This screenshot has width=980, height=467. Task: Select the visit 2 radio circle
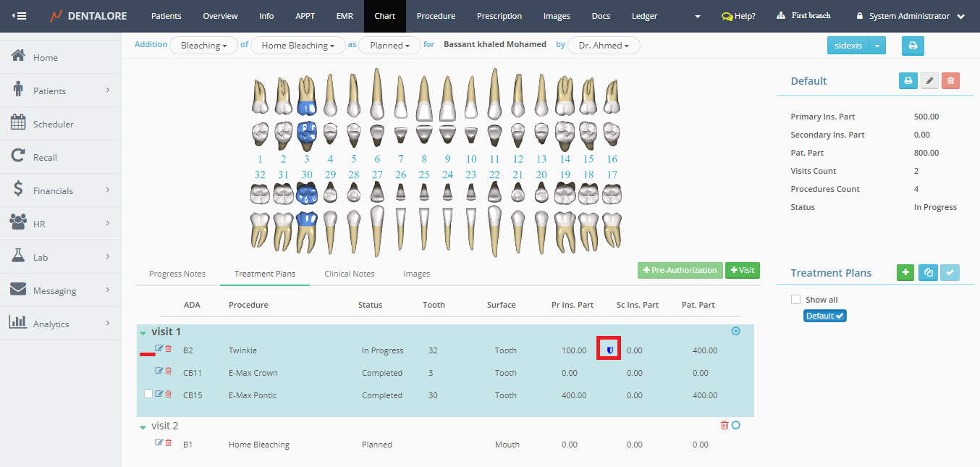click(736, 425)
